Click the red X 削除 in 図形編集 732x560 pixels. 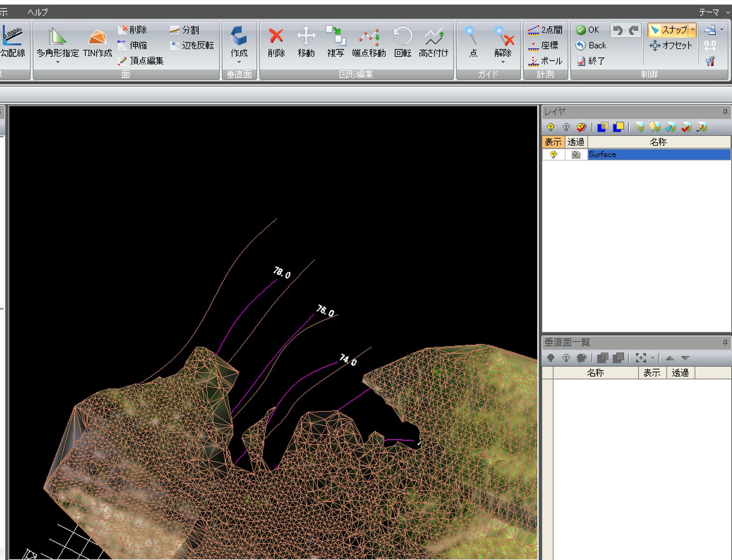pos(276,42)
